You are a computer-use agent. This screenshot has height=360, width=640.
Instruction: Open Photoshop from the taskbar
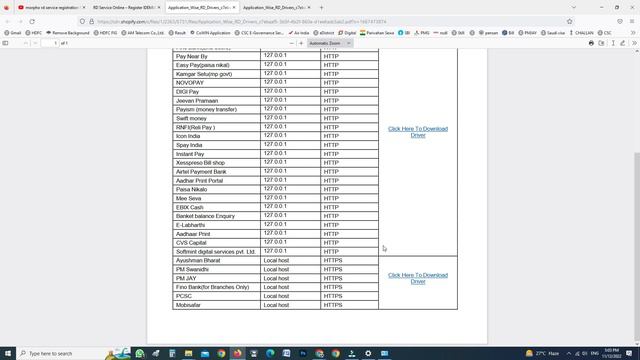[303, 353]
